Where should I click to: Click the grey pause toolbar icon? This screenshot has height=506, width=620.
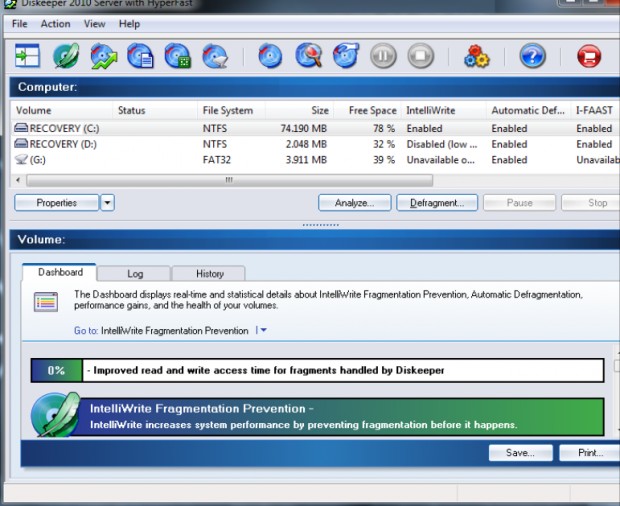(x=383, y=56)
